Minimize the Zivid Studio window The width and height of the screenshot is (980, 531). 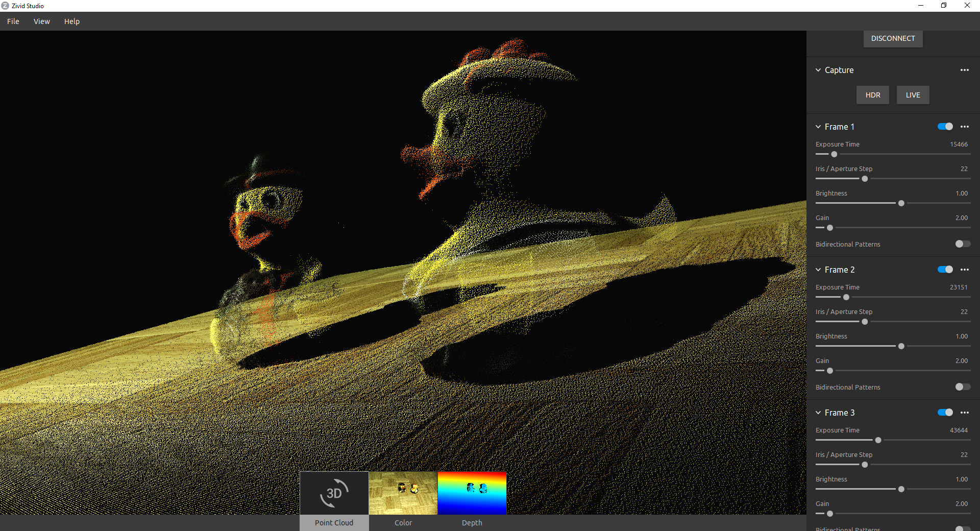pos(921,6)
